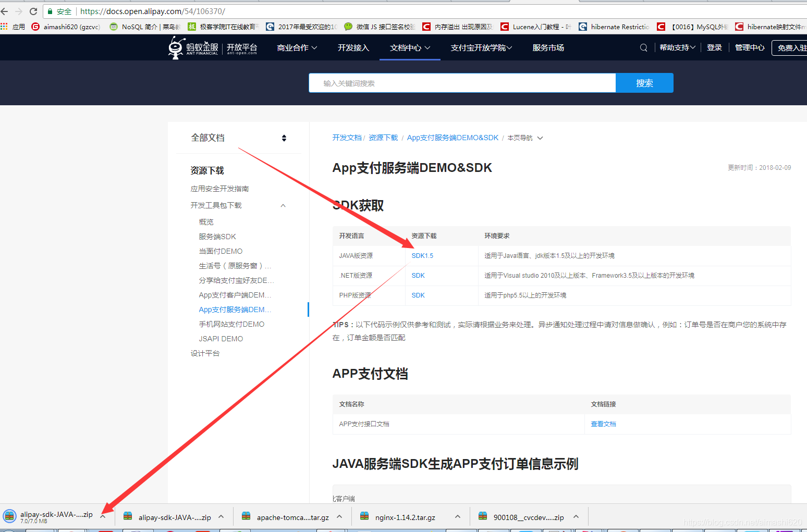
Task: Click 开发文档 breadcrumb
Action: [347, 138]
